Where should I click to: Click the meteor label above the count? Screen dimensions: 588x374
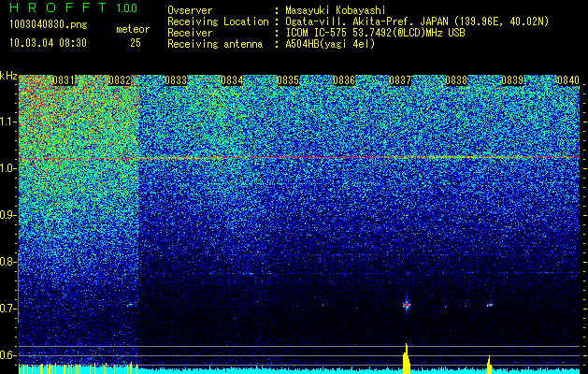tap(133, 29)
